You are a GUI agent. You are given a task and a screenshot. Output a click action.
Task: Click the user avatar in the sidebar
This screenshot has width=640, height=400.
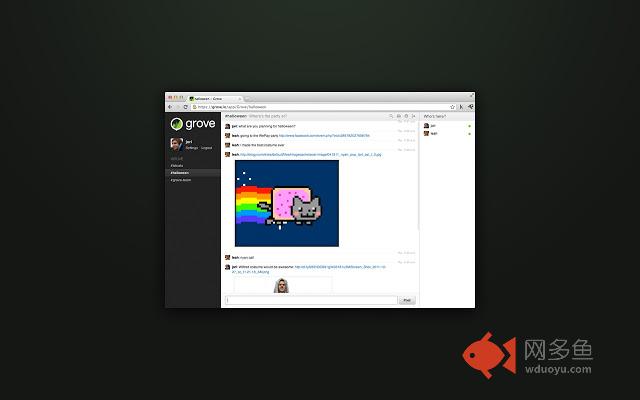(175, 144)
